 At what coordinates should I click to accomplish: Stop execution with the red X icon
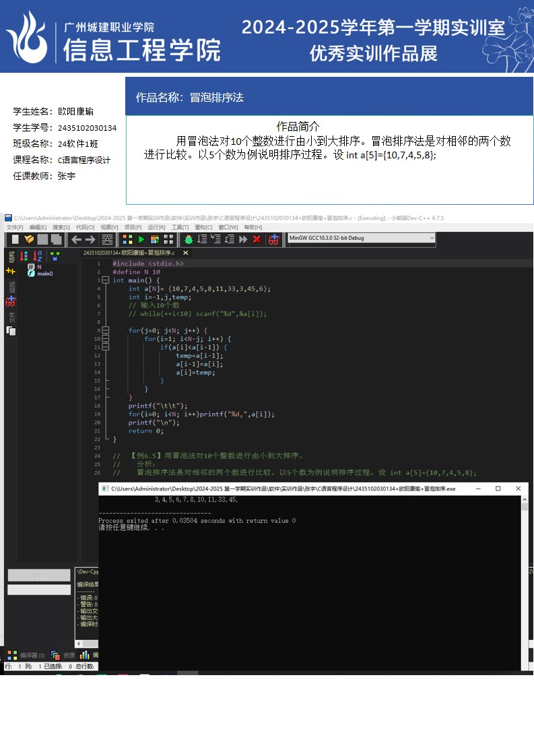pyautogui.click(x=257, y=239)
